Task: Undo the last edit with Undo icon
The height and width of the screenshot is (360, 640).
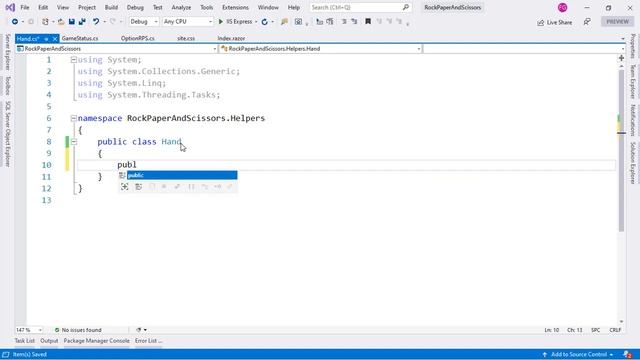Action: pyautogui.click(x=96, y=22)
